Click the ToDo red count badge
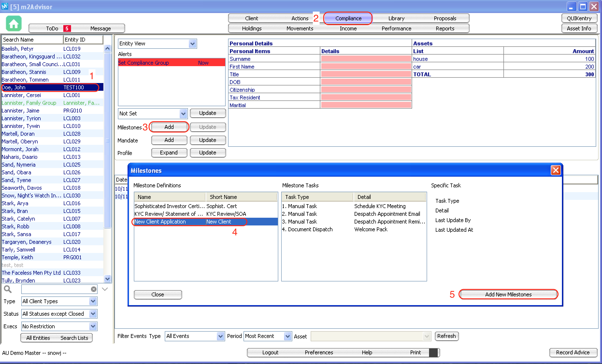Screen dimensions: 602x364 point(67,28)
